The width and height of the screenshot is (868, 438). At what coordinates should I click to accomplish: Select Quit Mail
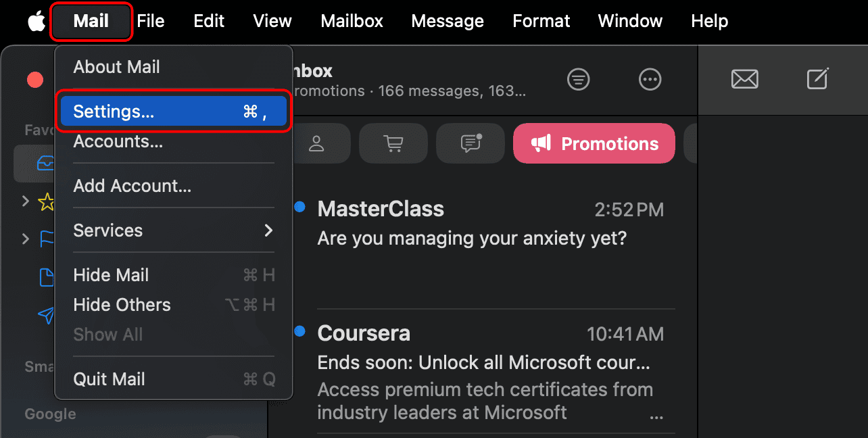pyautogui.click(x=110, y=379)
